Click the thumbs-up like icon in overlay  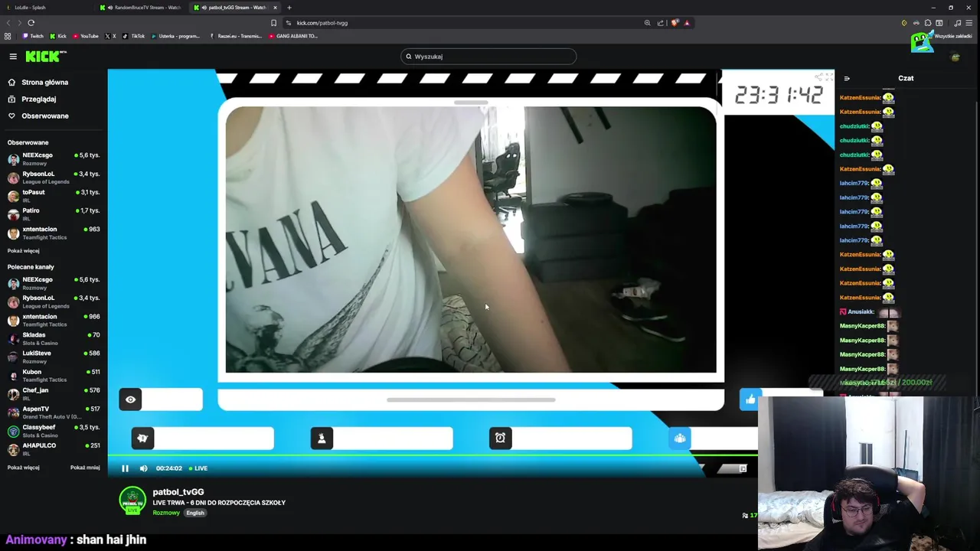pos(750,399)
